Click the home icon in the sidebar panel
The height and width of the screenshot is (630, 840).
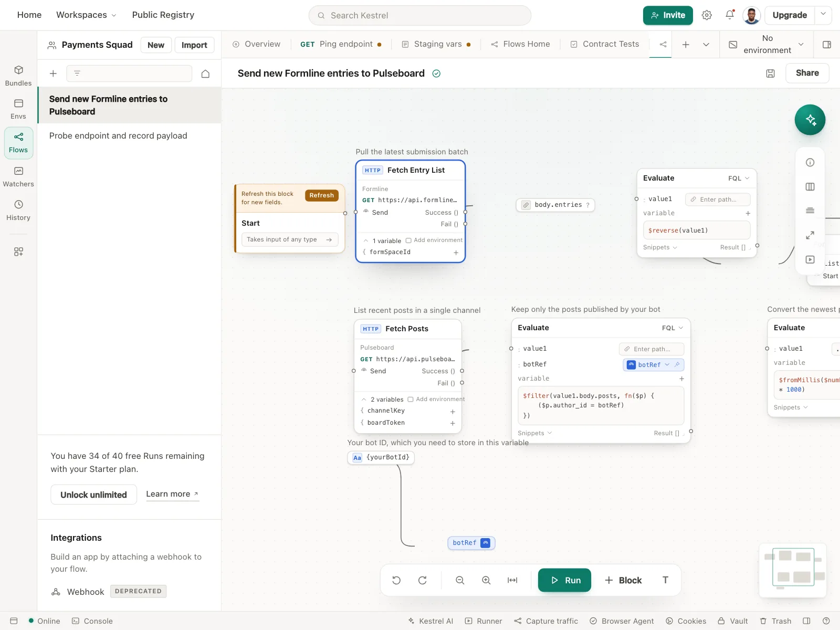pyautogui.click(x=206, y=73)
